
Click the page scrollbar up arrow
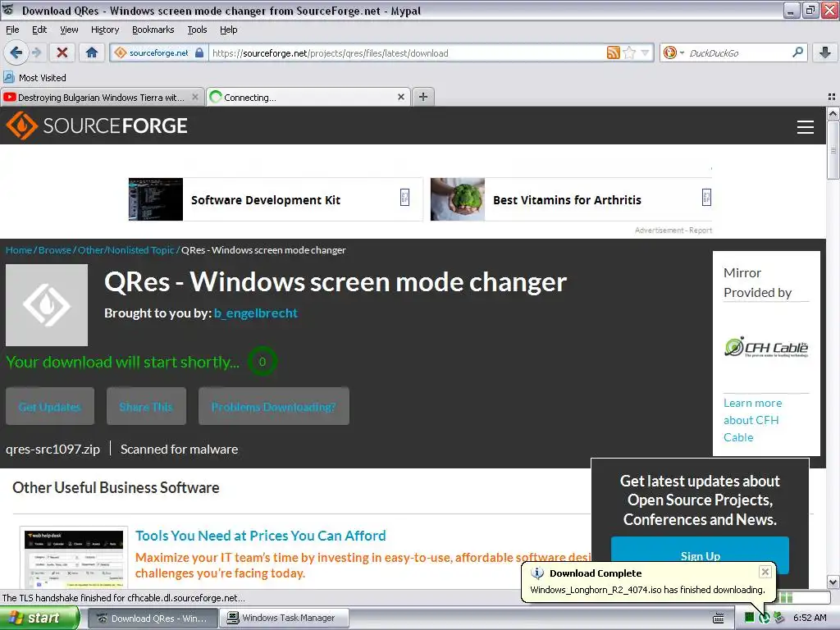pyautogui.click(x=833, y=113)
